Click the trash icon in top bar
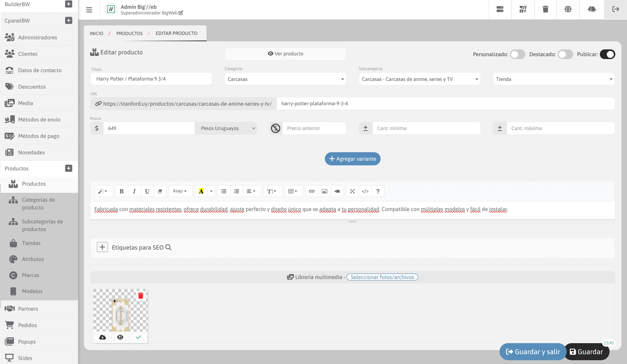627x364 pixels. (545, 9)
